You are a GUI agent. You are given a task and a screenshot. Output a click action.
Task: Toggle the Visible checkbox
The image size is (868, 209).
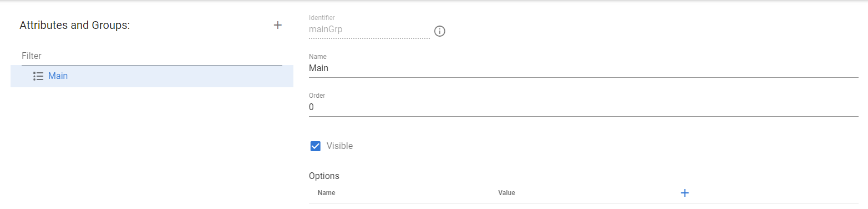pyautogui.click(x=316, y=146)
